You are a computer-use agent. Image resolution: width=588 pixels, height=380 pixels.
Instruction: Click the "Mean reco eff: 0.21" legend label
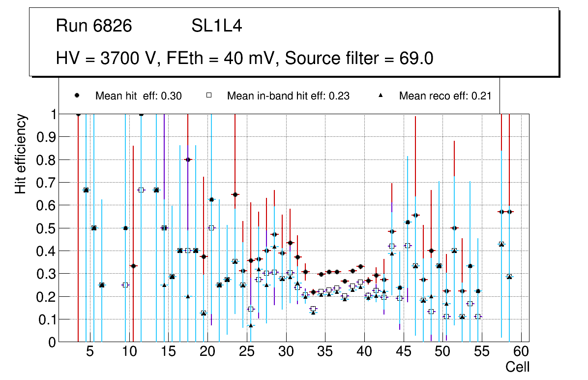pos(445,96)
